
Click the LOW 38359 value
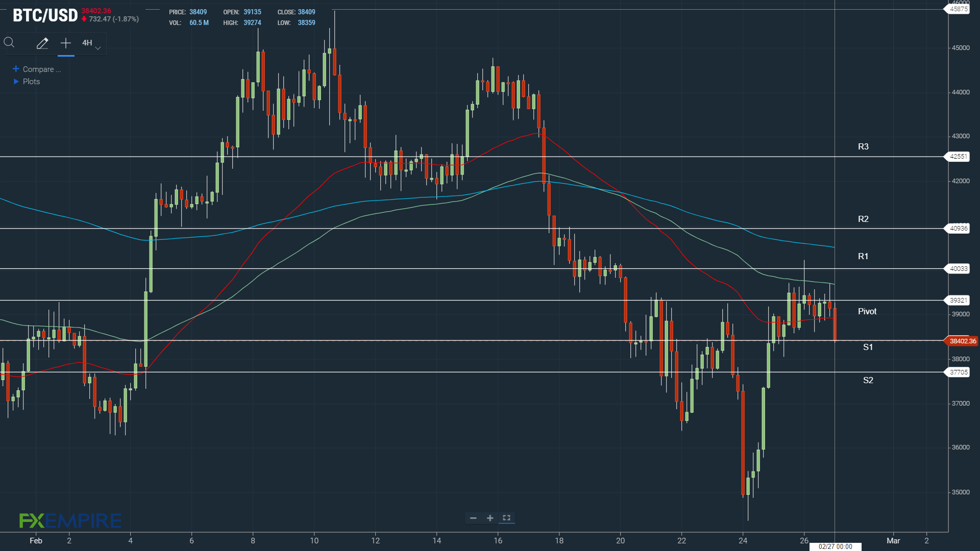click(306, 23)
